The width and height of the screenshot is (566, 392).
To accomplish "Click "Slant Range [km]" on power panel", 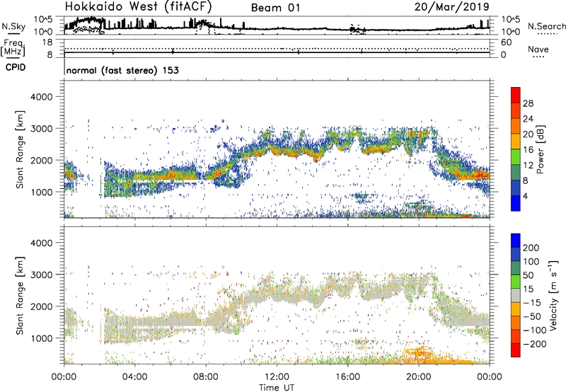I will 20,149.
